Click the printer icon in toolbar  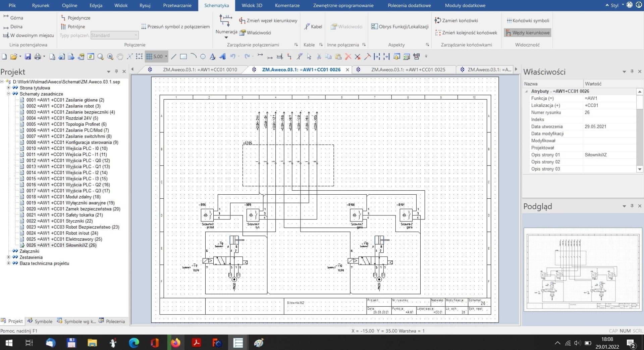[x=38, y=57]
